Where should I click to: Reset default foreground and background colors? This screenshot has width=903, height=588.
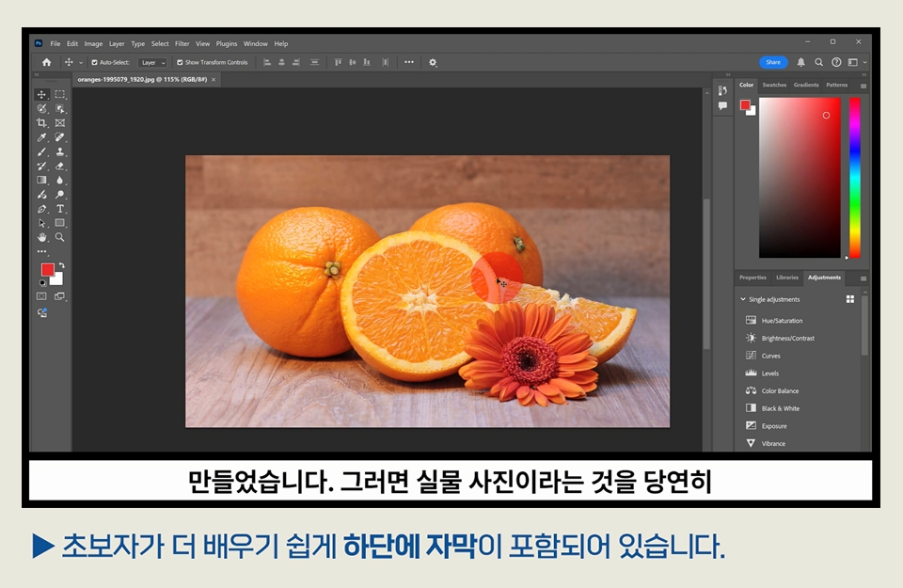[42, 283]
